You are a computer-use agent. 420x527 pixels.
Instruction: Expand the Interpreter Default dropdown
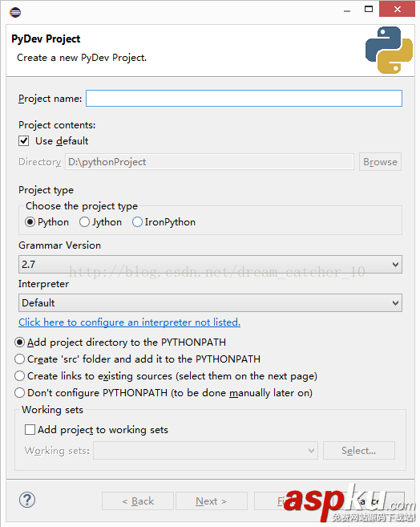(210, 303)
